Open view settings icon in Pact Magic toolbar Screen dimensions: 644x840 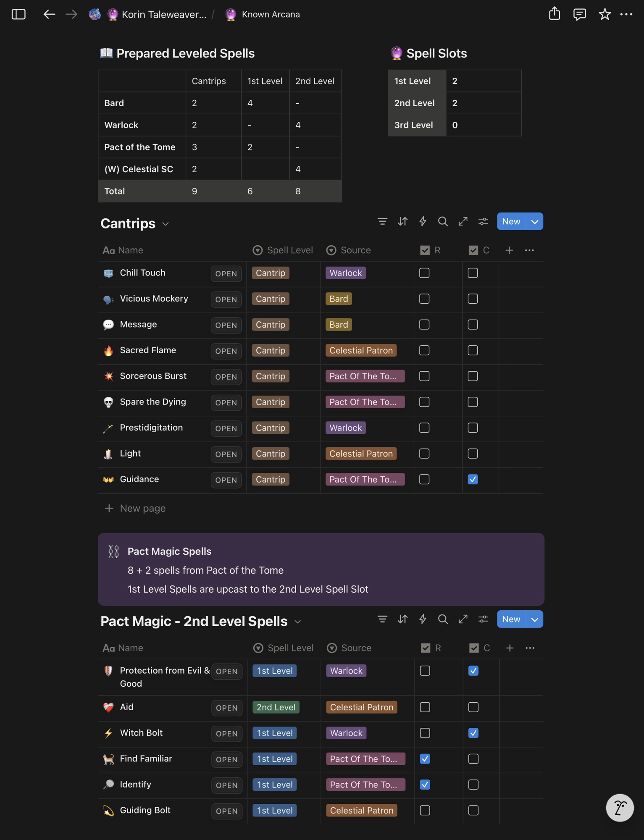point(483,619)
